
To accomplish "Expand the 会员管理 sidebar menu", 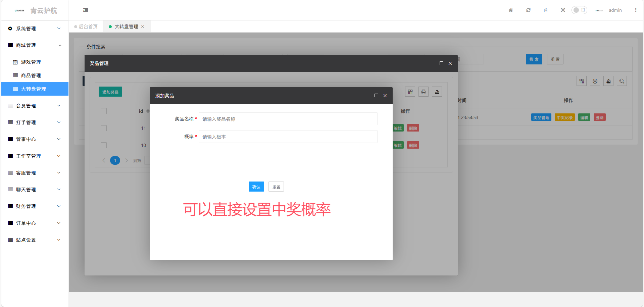I will [35, 106].
